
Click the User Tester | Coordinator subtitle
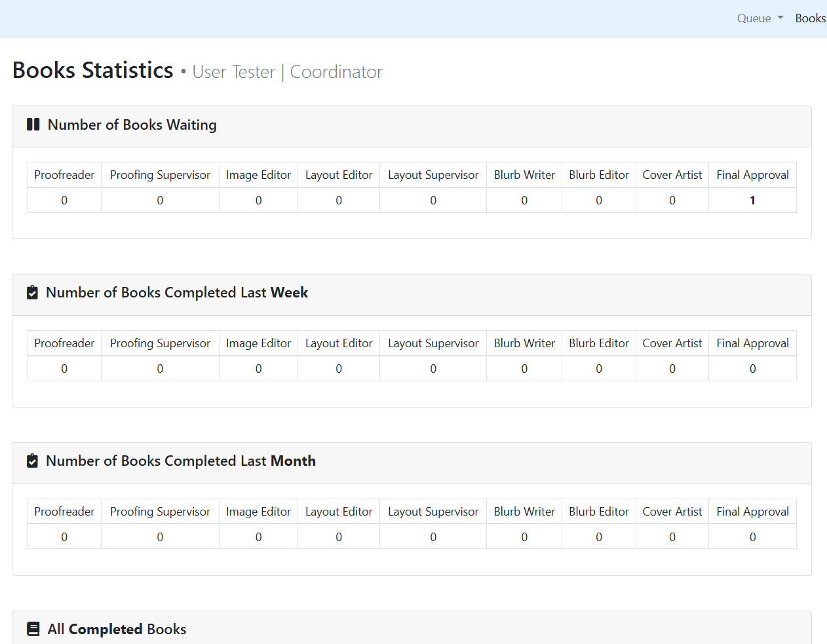(287, 72)
